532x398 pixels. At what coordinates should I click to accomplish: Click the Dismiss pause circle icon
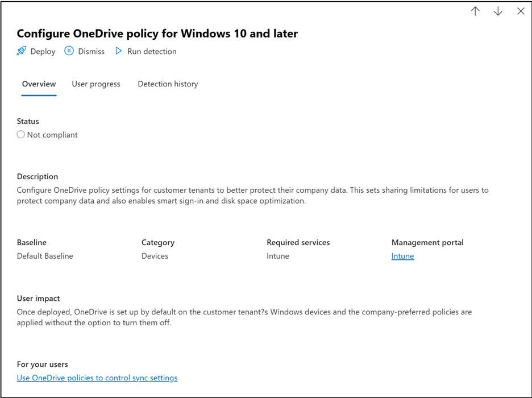click(x=69, y=51)
